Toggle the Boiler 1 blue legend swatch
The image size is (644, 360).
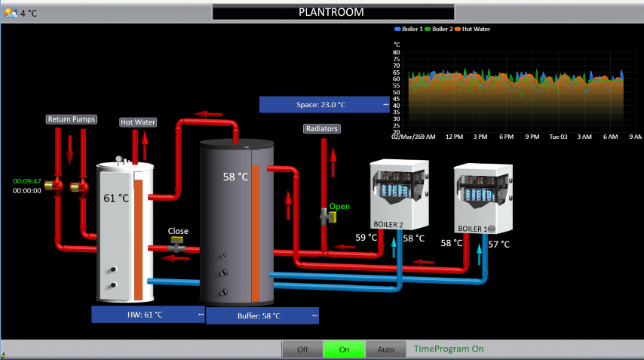tap(397, 29)
